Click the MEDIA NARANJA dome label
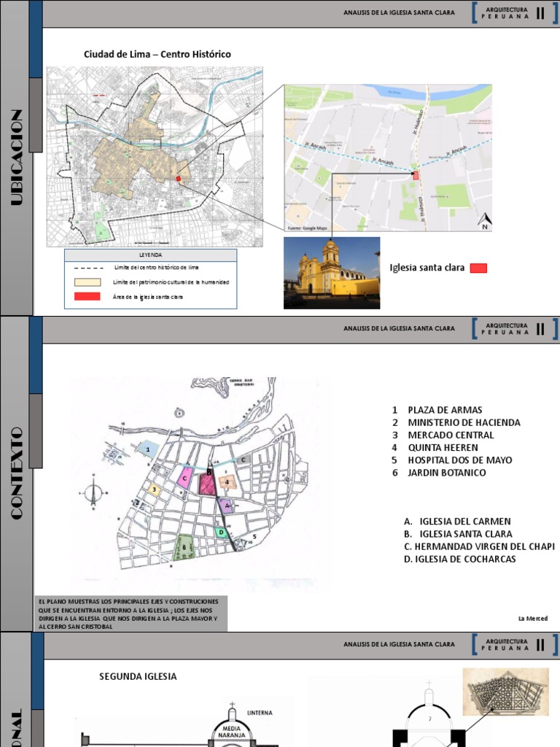 click(232, 732)
